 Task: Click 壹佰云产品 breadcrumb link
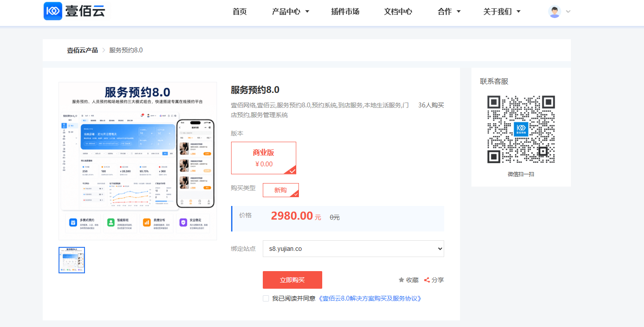pos(82,50)
